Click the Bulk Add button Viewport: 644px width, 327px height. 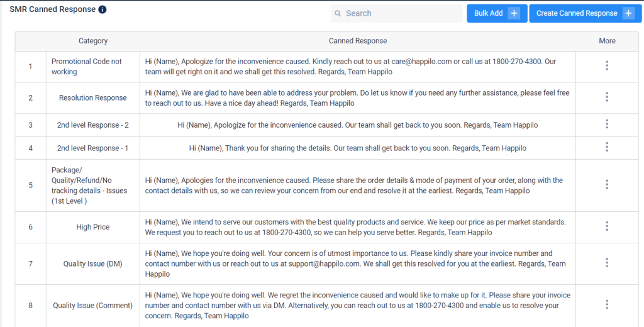pos(497,13)
